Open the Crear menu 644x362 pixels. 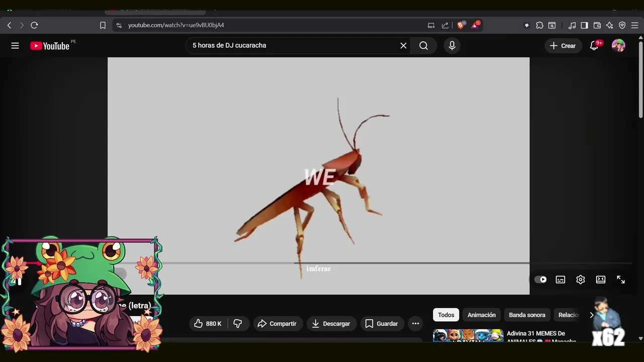click(x=563, y=46)
